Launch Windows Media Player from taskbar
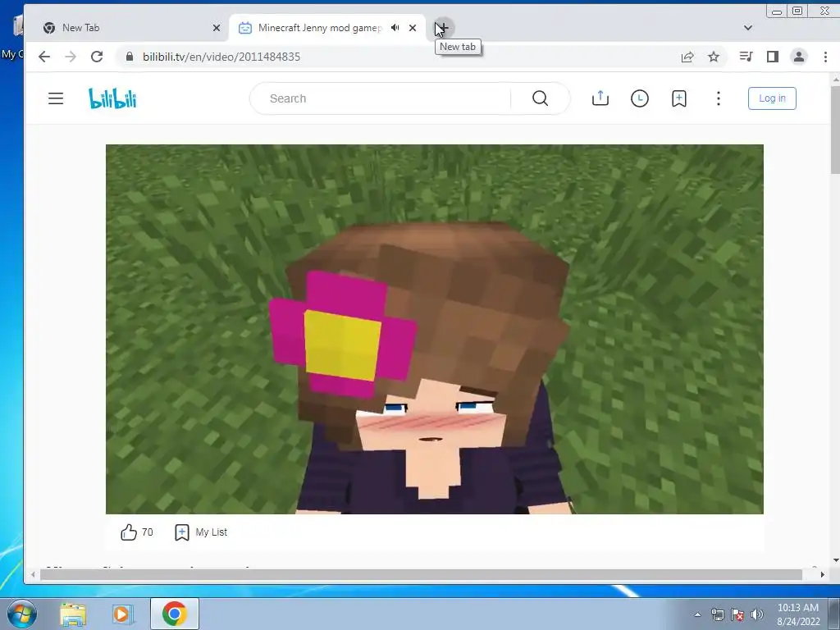Viewport: 840px width, 630px height. click(x=122, y=614)
